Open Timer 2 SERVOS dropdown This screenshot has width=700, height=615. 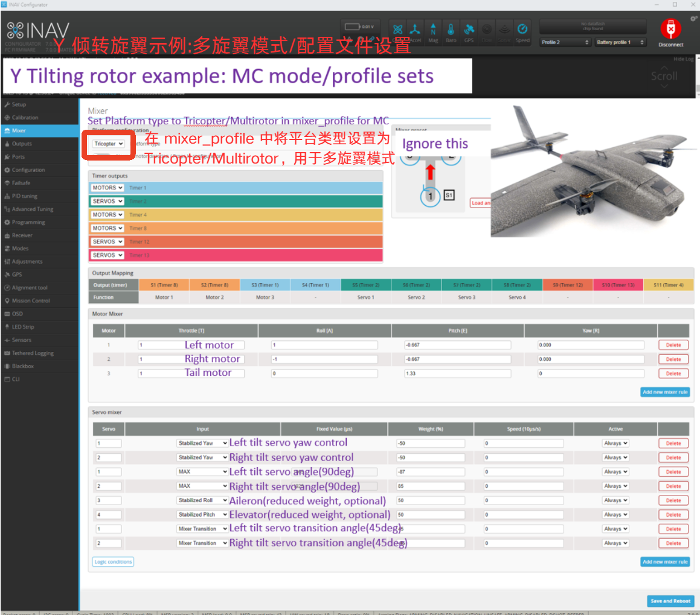(108, 201)
